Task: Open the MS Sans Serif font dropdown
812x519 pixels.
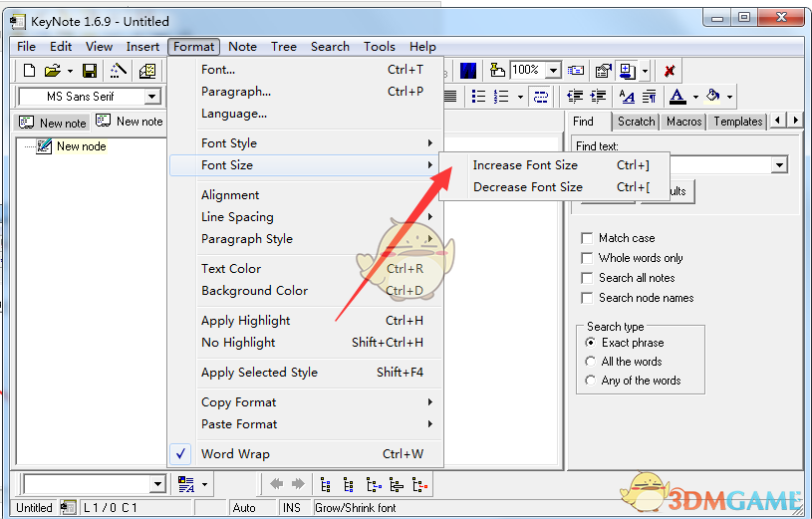Action: 151,97
